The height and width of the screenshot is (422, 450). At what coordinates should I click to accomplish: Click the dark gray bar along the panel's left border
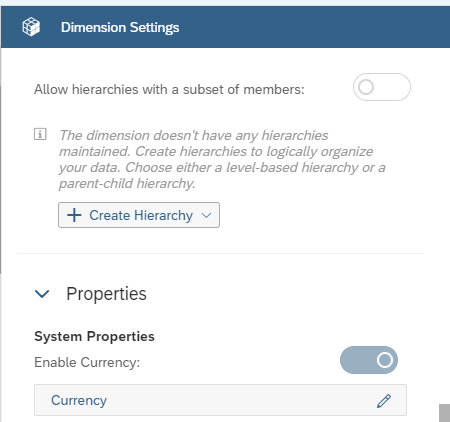1,180
